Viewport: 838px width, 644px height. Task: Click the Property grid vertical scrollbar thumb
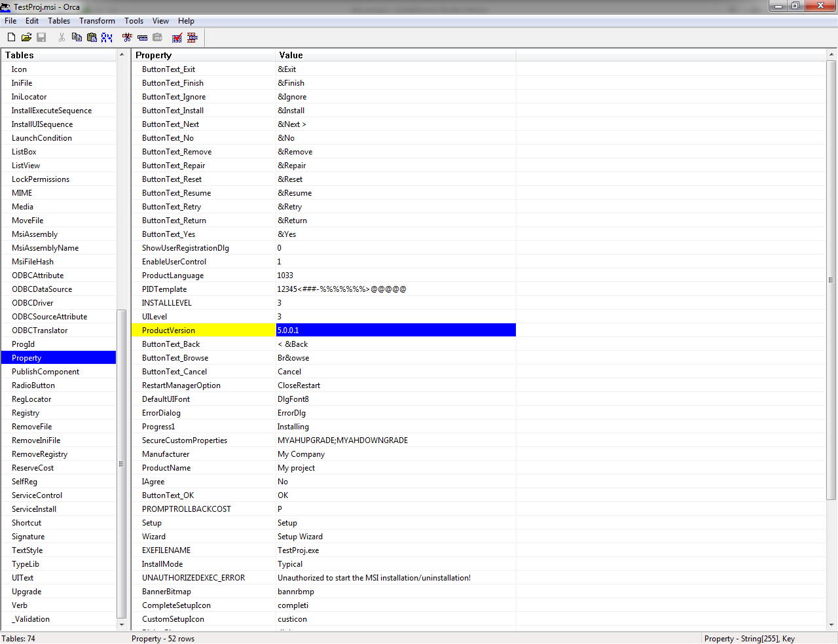[831, 280]
